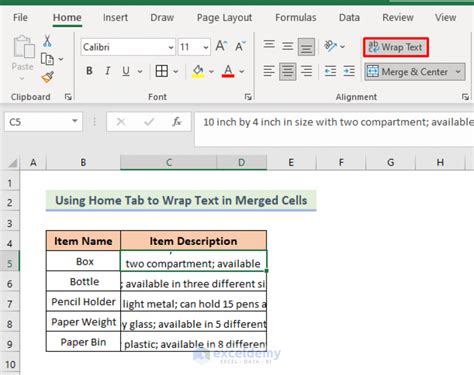The image size is (474, 375).
Task: Toggle Bold formatting
Action: pos(89,71)
